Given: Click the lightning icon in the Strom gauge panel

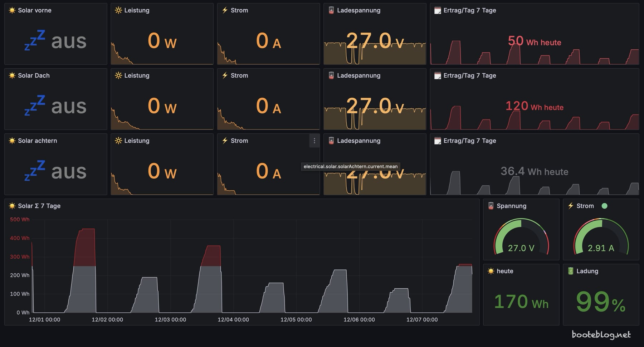Looking at the screenshot, I should tap(571, 206).
